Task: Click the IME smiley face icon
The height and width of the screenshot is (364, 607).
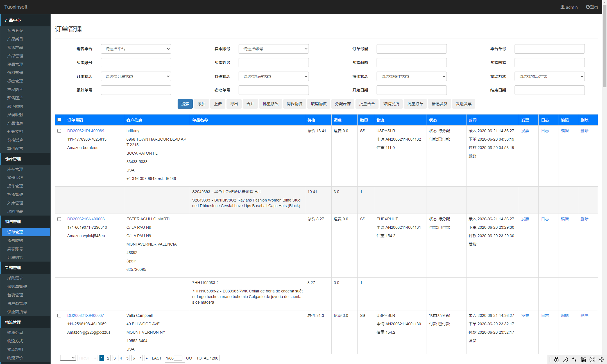Action: pyautogui.click(x=592, y=360)
